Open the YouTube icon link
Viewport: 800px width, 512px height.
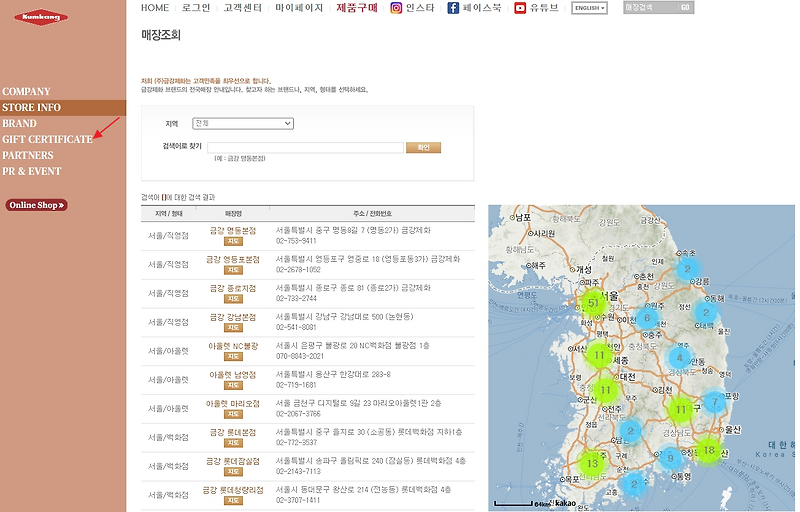520,8
